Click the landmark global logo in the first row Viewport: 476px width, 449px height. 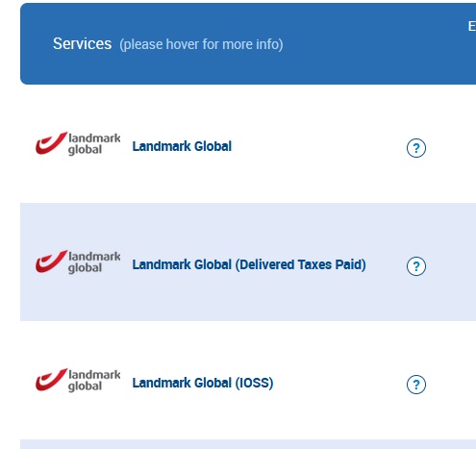point(78,143)
